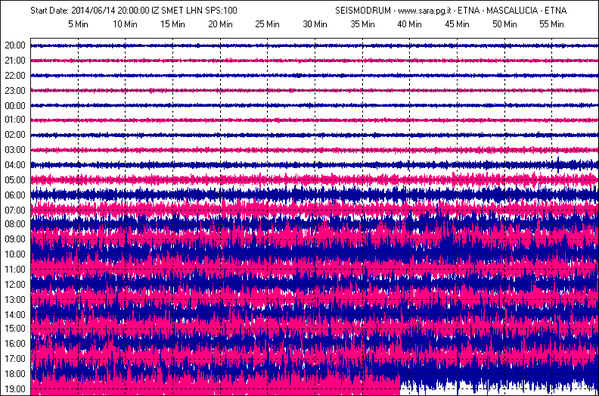Click the 55 Min column marker
The height and width of the screenshot is (396, 599).
(552, 24)
